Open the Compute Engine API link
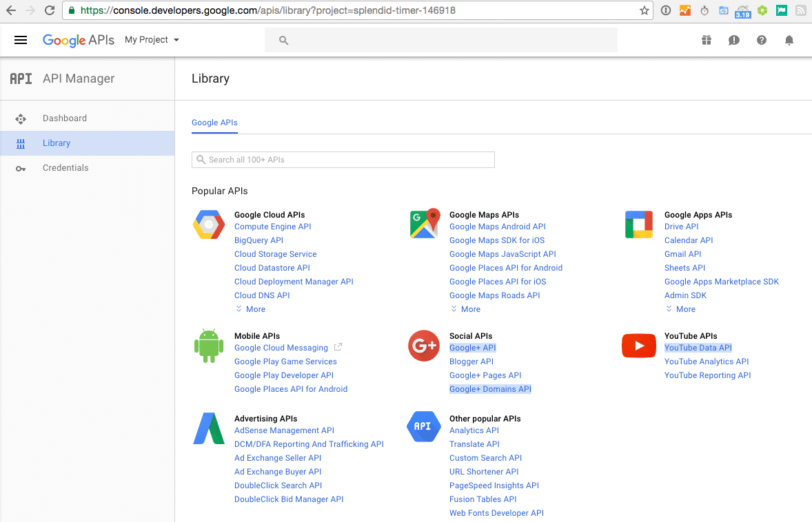 click(x=272, y=227)
